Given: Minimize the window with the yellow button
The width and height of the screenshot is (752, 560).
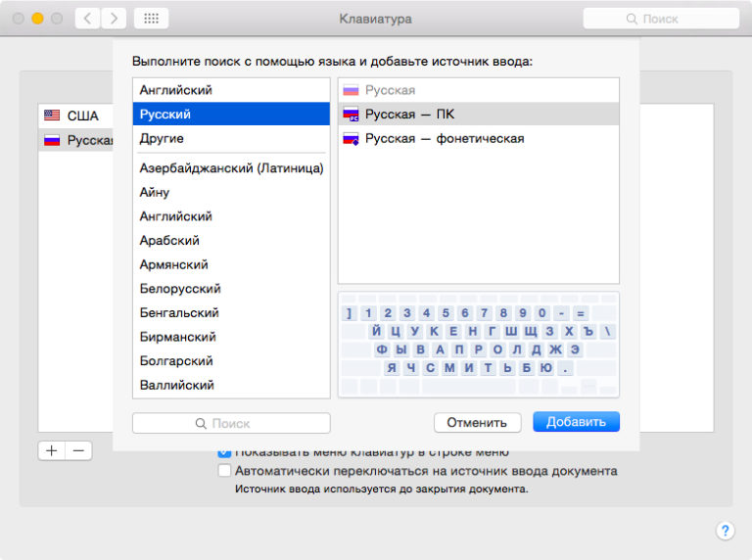Looking at the screenshot, I should point(37,19).
